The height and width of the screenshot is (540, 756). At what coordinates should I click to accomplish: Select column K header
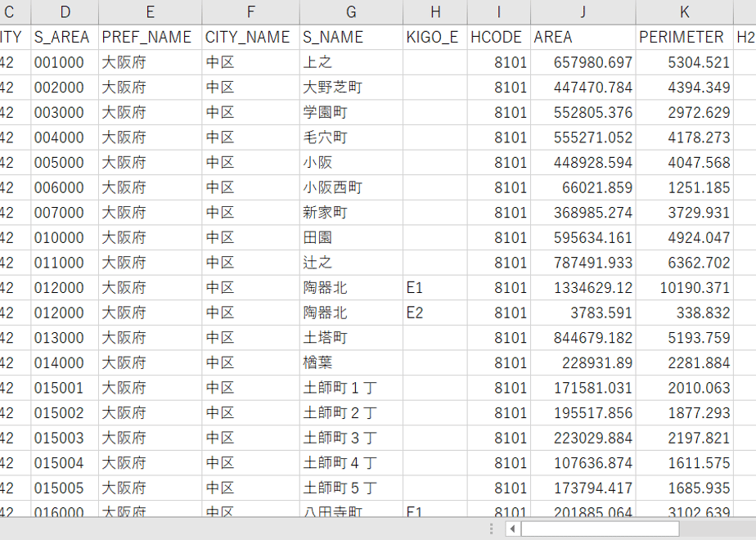tap(684, 12)
